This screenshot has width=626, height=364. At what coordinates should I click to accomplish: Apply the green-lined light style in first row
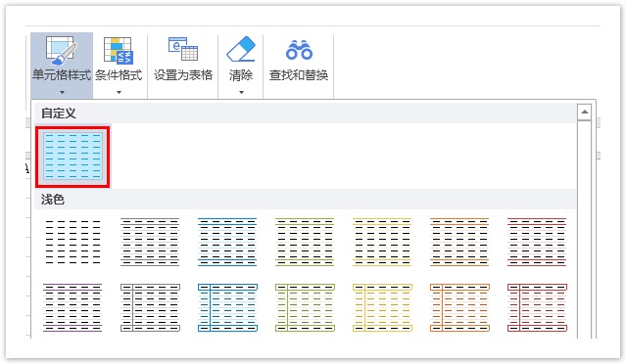tap(305, 242)
